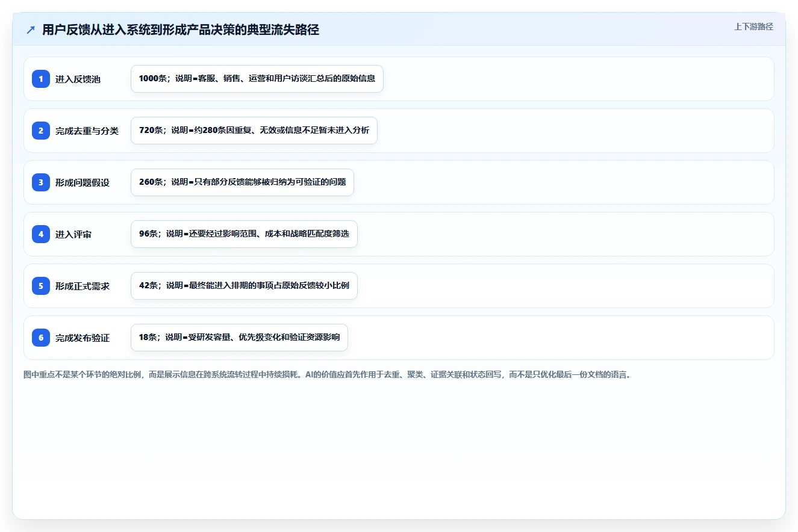
Task: Click the 720条 description box
Action: click(x=254, y=131)
